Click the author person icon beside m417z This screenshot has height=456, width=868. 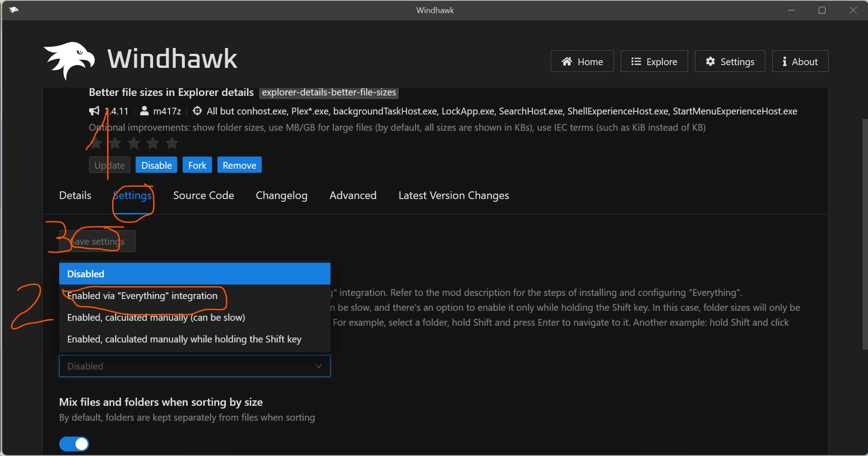tap(144, 111)
